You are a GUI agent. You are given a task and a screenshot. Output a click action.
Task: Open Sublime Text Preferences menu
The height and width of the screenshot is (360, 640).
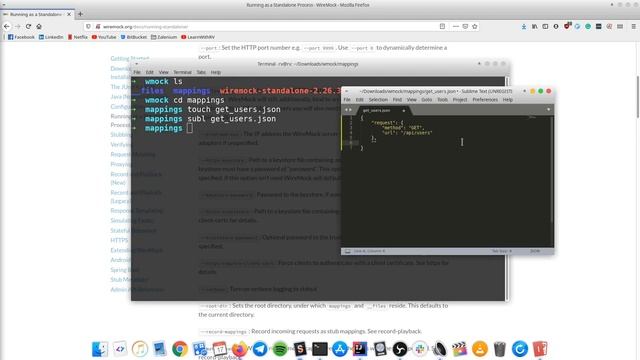[485, 100]
